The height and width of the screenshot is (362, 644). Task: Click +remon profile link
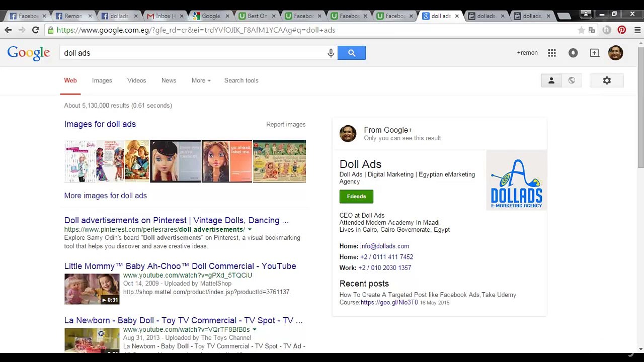click(527, 53)
